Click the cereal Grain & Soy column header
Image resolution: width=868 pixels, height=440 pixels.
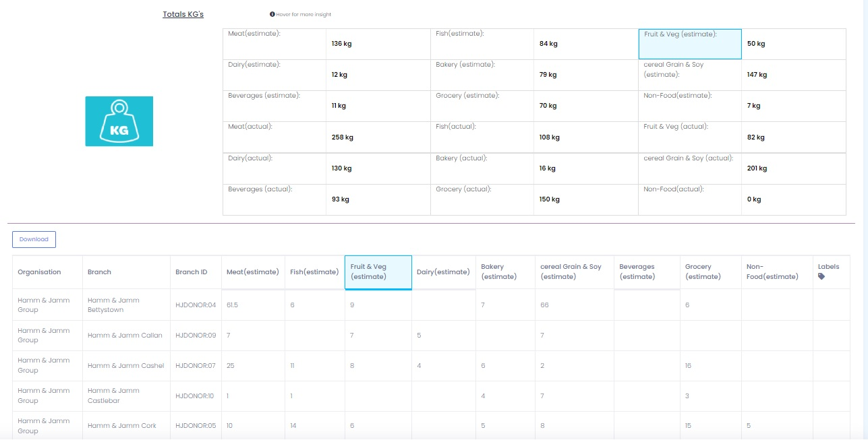coord(571,272)
